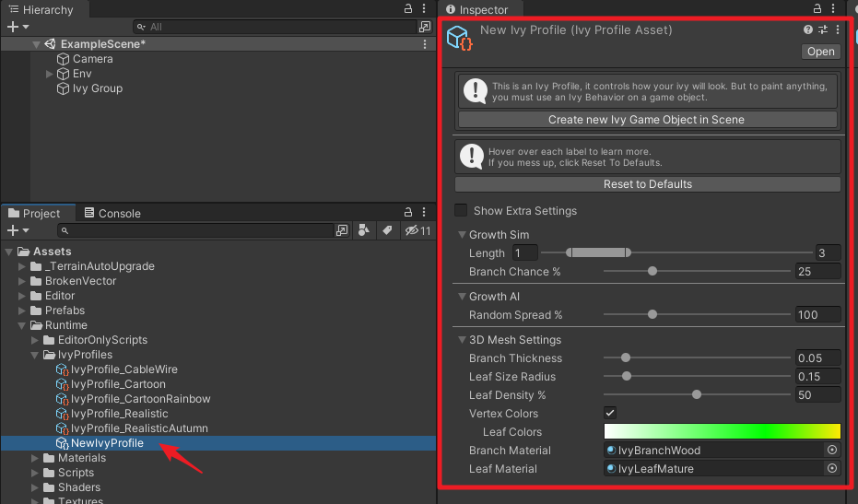This screenshot has width=858, height=504.
Task: Select the IvyProfile_Realistic asset icon
Action: click(x=63, y=415)
